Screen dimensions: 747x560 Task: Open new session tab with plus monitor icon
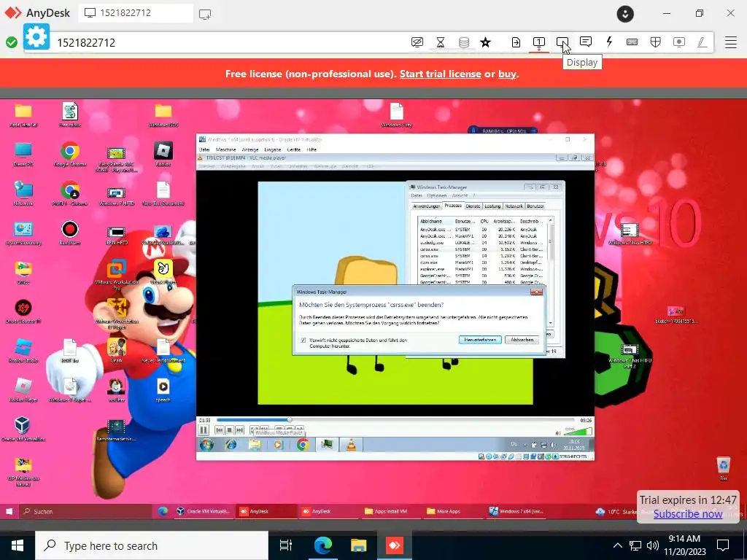point(205,14)
